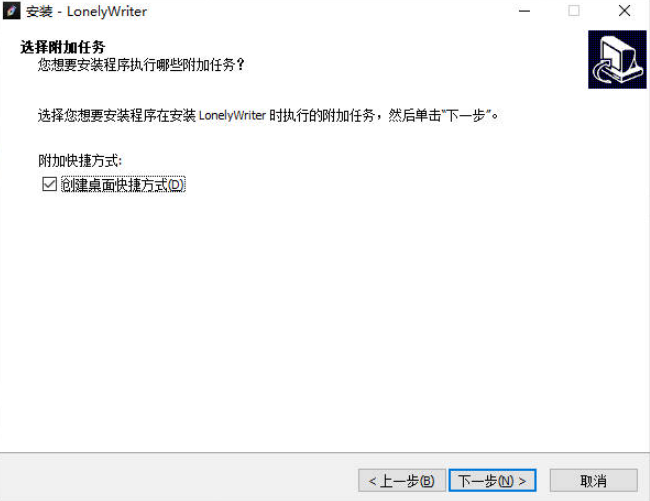This screenshot has height=501, width=650.
Task: Go back with the 上一步(B) button
Action: click(x=402, y=481)
